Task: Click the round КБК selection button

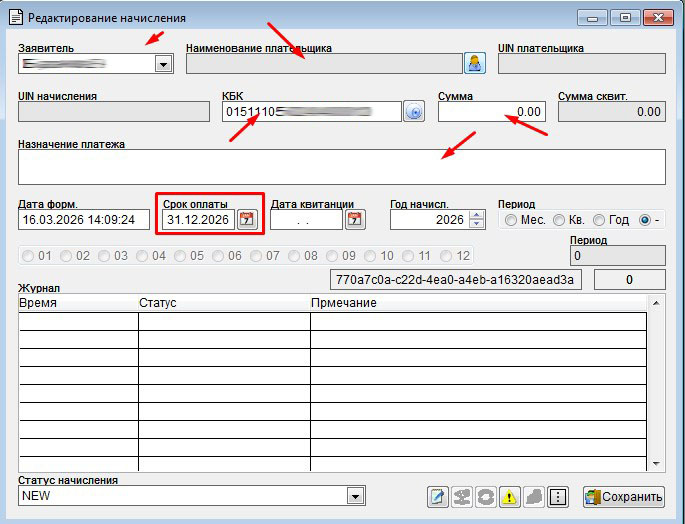Action: (x=414, y=111)
